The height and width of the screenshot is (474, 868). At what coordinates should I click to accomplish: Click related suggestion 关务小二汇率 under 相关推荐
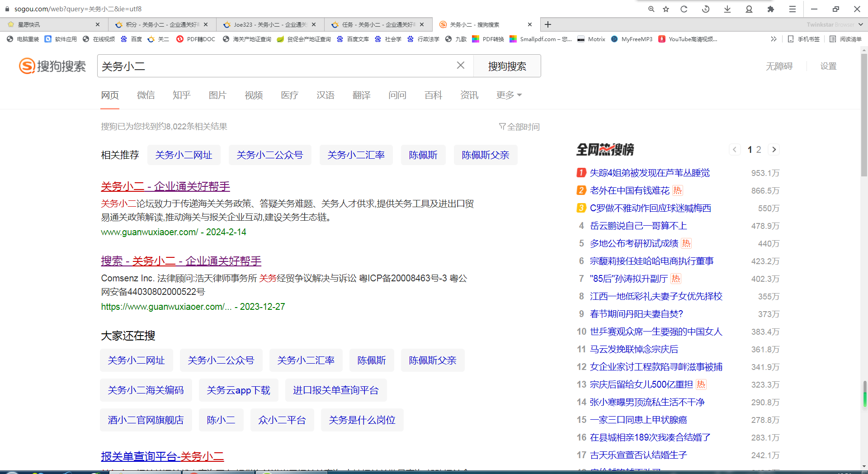point(356,155)
